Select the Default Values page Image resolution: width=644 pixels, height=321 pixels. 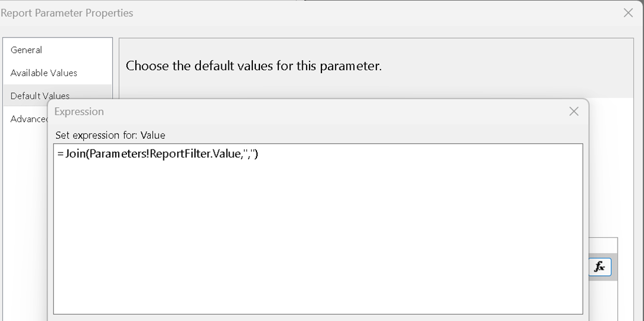pyautogui.click(x=40, y=95)
